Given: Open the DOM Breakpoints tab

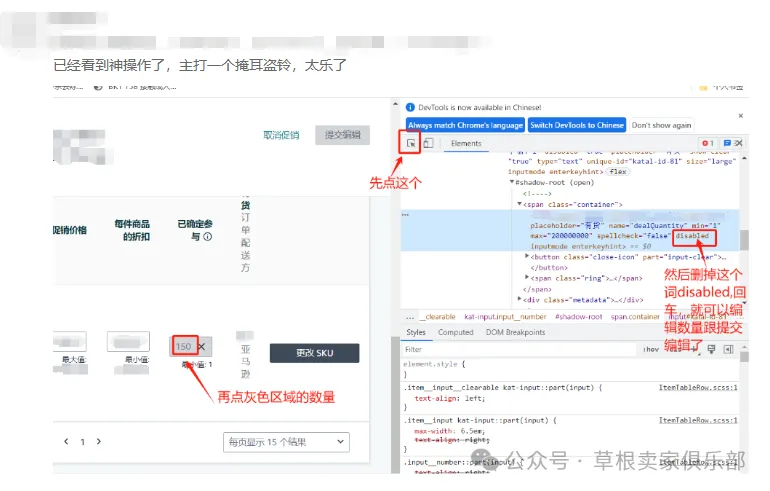Looking at the screenshot, I should (x=515, y=332).
